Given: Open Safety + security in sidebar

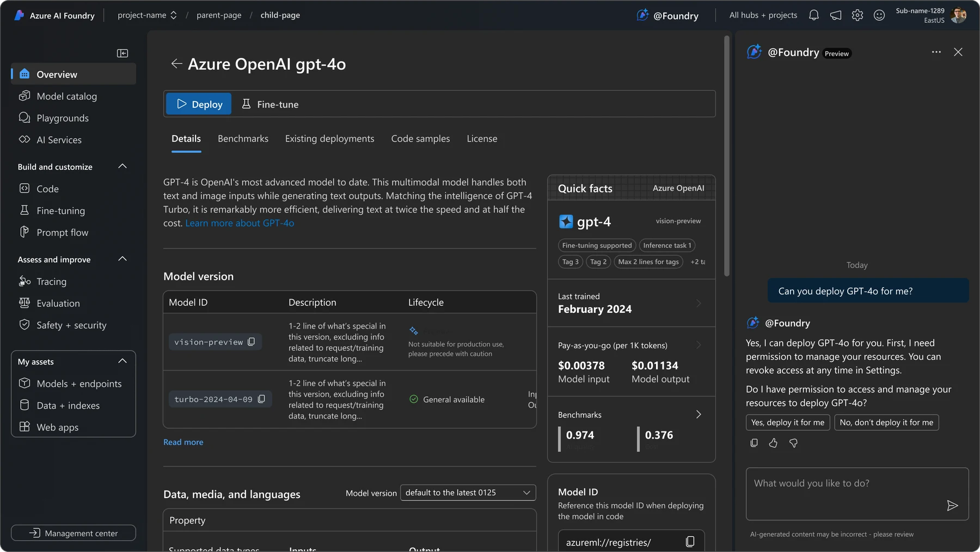Looking at the screenshot, I should 73,325.
